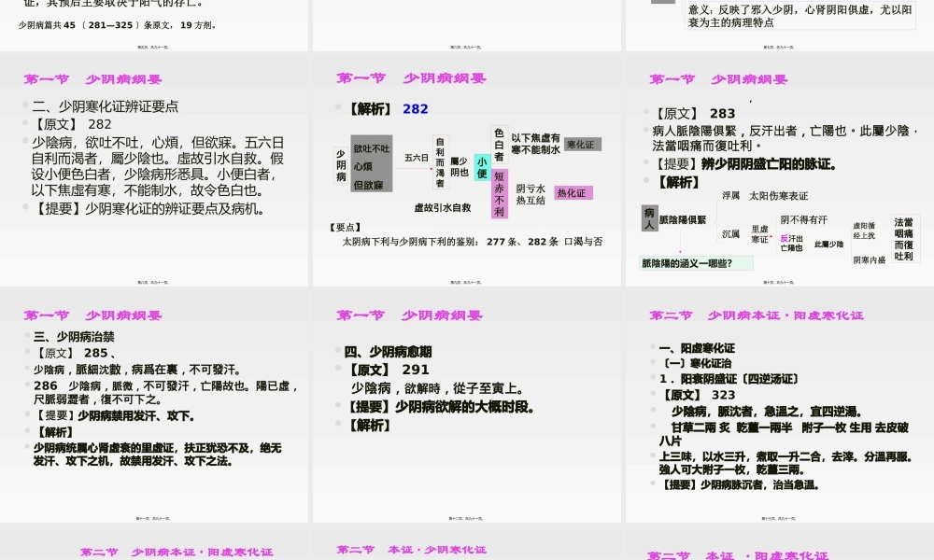Click the heading 第二节 少阴病本证·阳虚寒化证 above 323
Image resolution: width=934 pixels, height=560 pixels.
tap(757, 315)
